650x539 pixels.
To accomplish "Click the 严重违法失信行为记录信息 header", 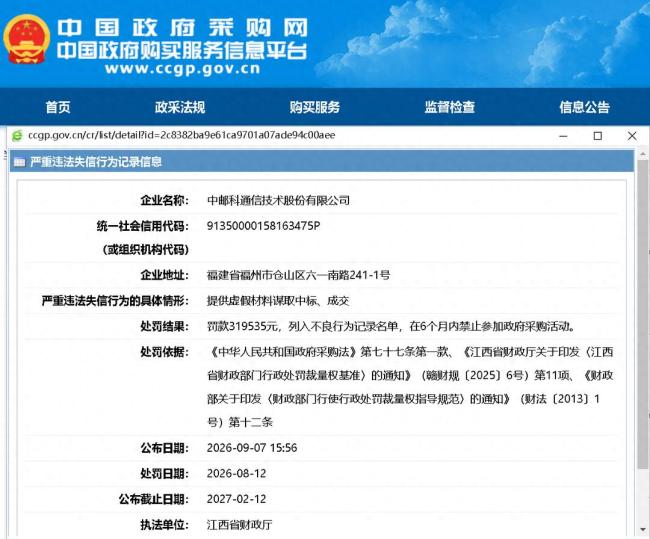I will click(96, 162).
